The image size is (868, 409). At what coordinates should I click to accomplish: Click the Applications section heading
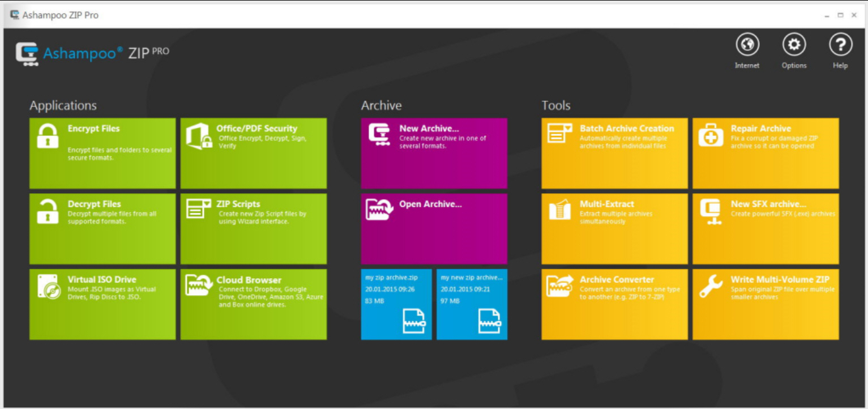point(63,106)
